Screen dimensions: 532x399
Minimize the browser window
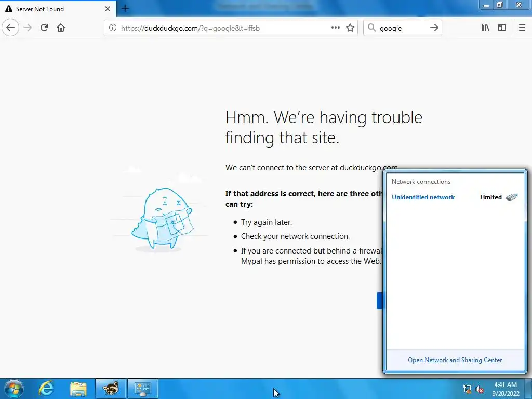(x=486, y=5)
